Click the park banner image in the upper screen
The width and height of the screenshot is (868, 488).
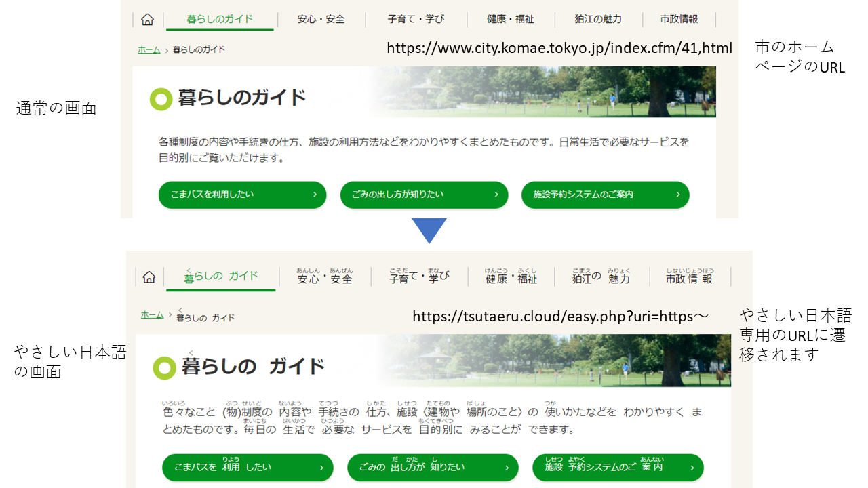tap(556, 91)
